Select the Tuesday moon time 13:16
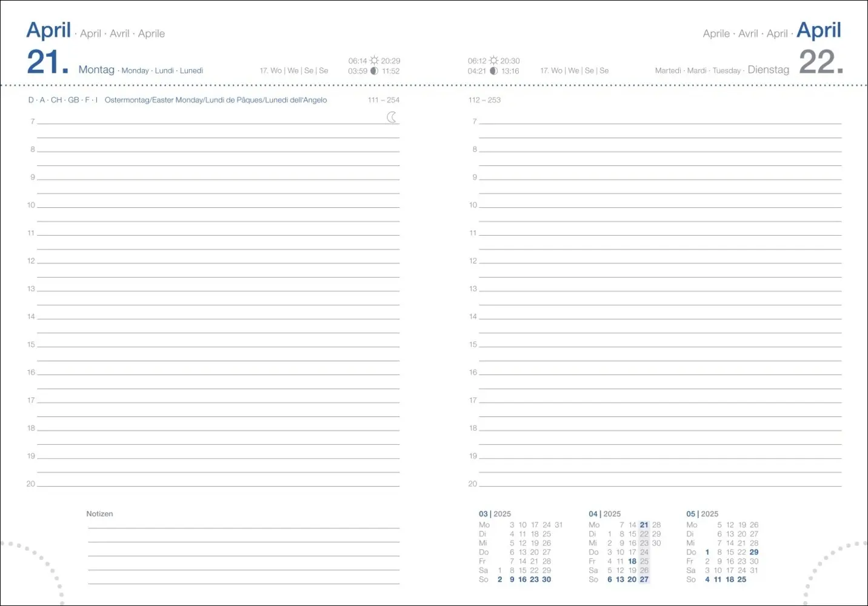Image resolution: width=868 pixels, height=606 pixels. point(510,72)
